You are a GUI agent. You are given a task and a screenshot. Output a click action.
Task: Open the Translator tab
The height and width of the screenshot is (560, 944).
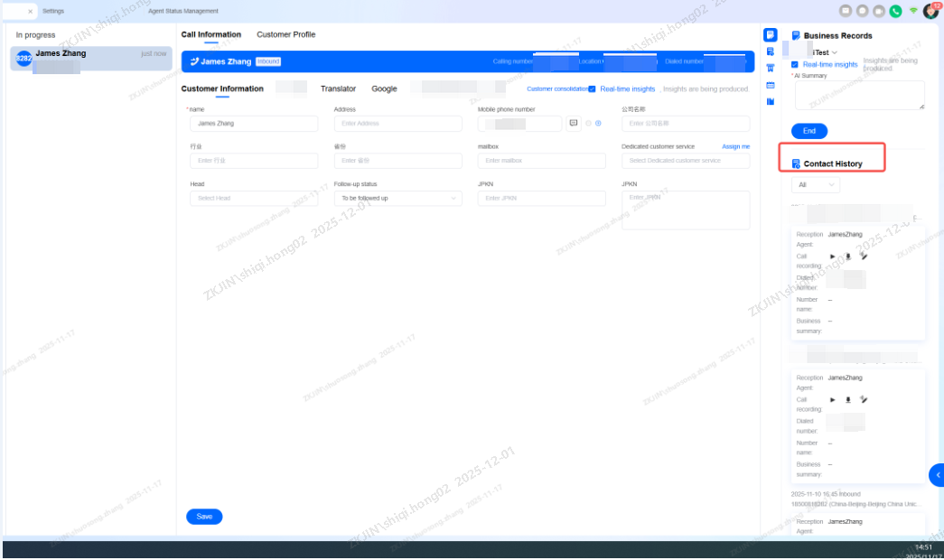[338, 89]
